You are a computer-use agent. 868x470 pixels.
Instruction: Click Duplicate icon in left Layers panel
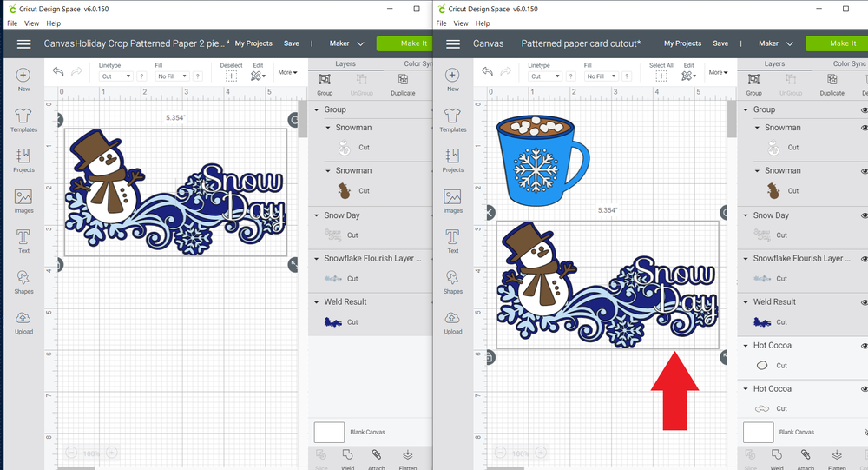tap(403, 79)
